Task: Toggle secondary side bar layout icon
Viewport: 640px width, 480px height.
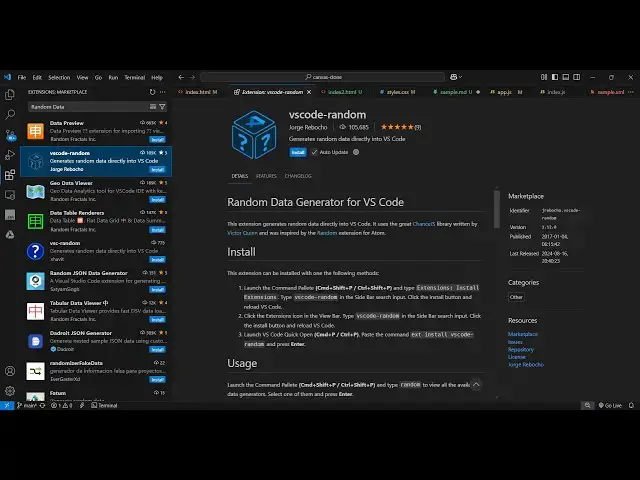Action: pos(576,77)
